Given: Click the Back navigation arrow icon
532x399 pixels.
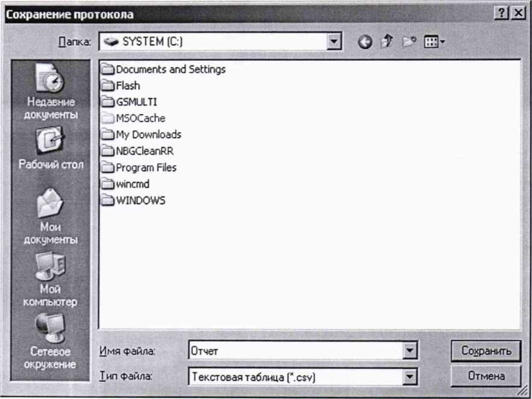Looking at the screenshot, I should 365,42.
